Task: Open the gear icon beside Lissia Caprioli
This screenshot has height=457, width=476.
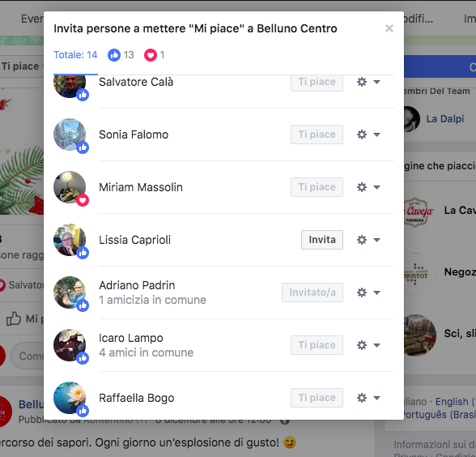Action: pos(362,240)
